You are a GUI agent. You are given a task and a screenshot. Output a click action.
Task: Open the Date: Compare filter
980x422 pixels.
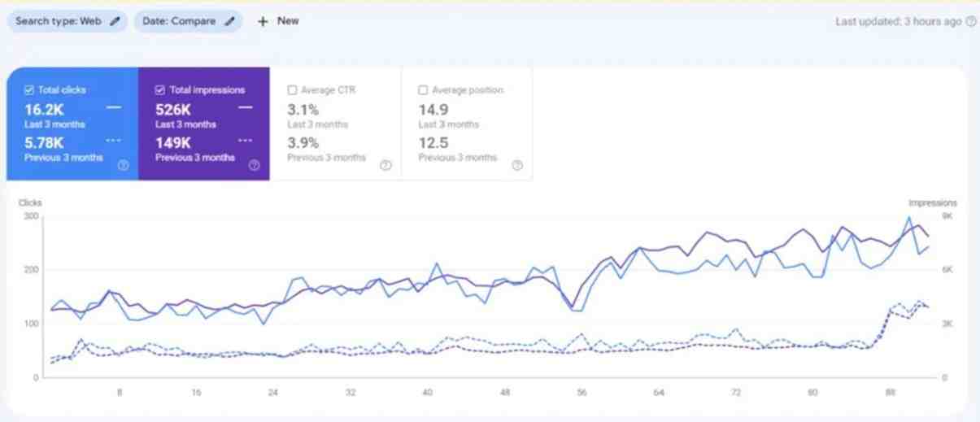[181, 22]
